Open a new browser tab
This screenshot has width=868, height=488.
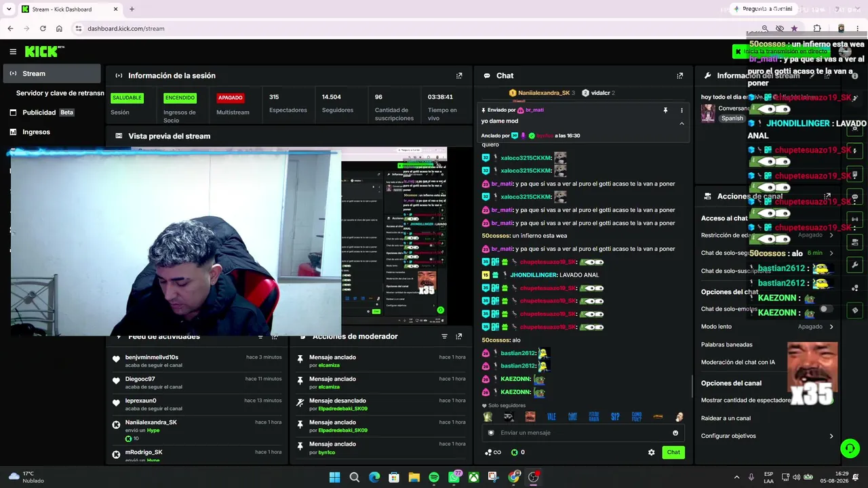pos(132,9)
